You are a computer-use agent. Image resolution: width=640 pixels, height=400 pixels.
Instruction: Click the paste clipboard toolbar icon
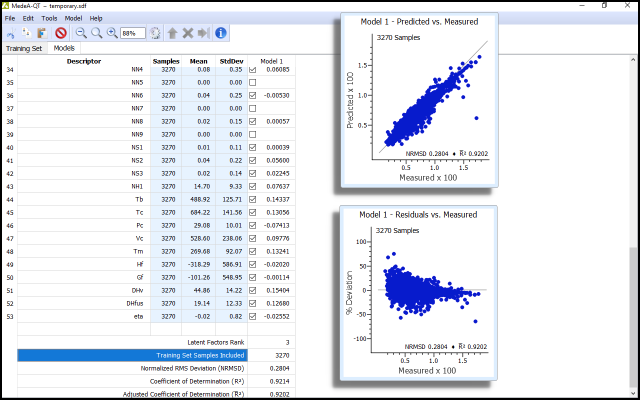point(41,33)
